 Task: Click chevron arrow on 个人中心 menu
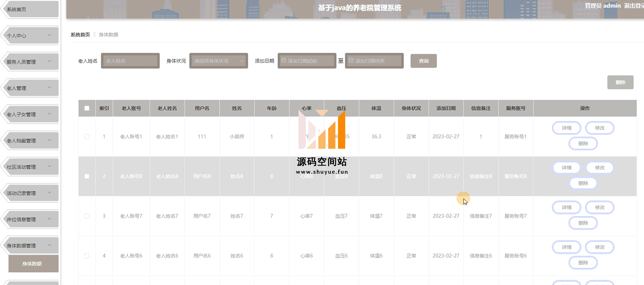point(49,35)
